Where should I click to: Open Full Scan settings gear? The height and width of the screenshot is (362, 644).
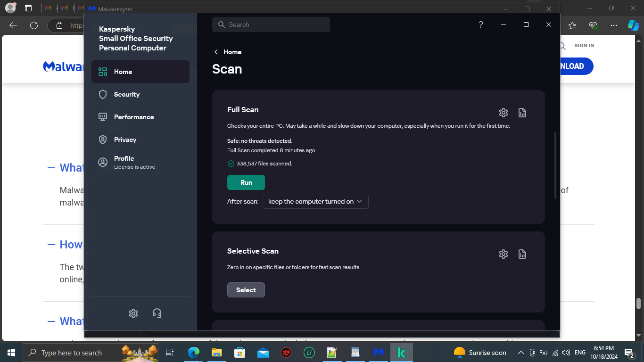[x=504, y=113]
